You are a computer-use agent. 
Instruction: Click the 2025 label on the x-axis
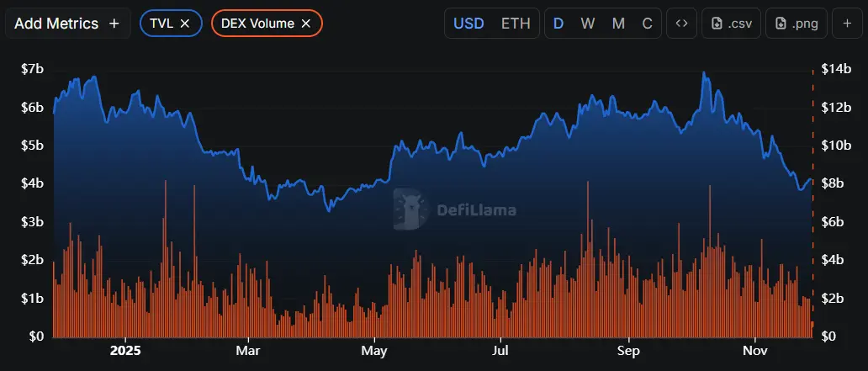point(124,349)
